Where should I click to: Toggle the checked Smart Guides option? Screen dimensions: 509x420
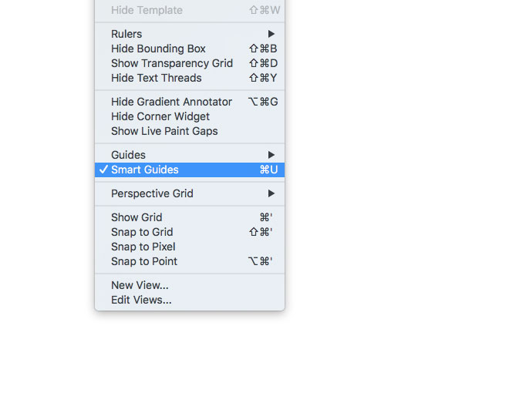pyautogui.click(x=145, y=170)
